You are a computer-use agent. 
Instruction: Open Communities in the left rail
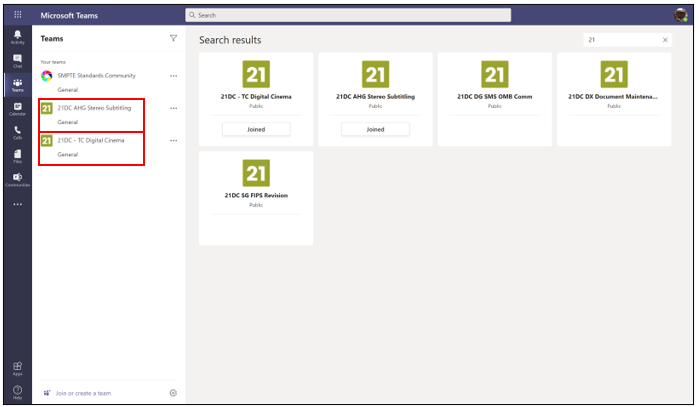coord(17,179)
